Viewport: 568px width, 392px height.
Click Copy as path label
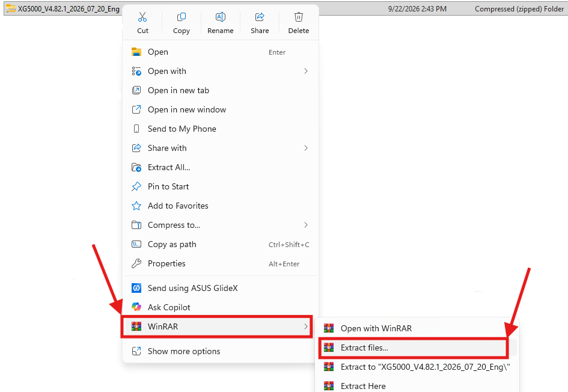[172, 245]
